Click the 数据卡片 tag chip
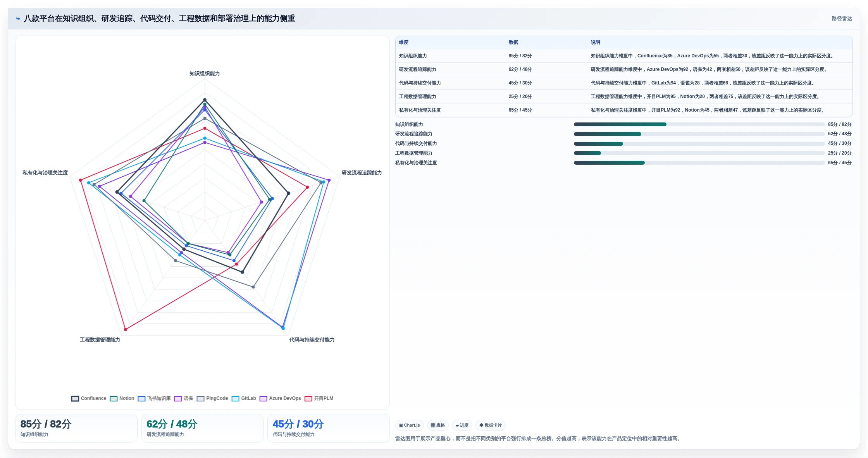Screen dimensions: 868x458 (491, 425)
